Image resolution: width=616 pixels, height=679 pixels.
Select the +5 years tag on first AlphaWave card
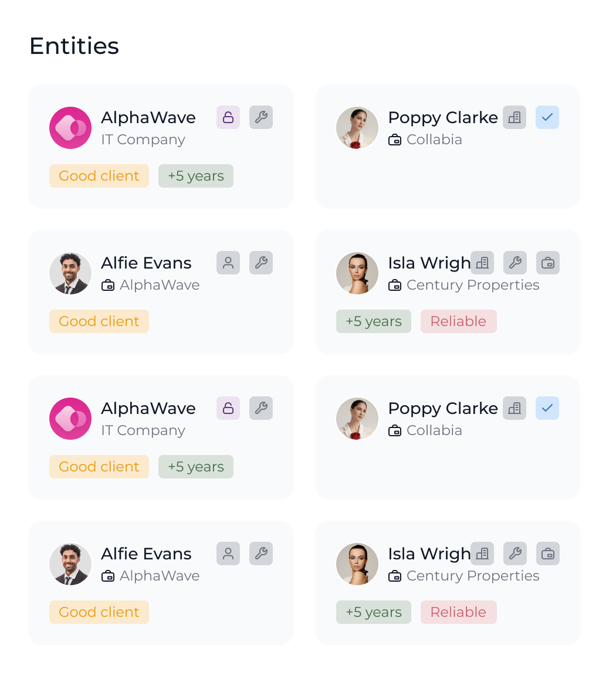click(x=196, y=176)
